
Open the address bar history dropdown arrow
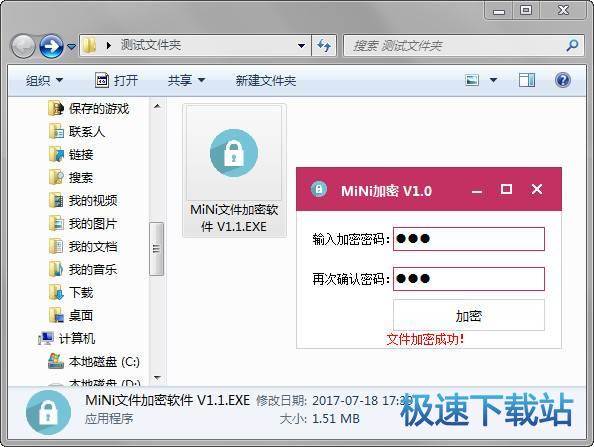302,46
